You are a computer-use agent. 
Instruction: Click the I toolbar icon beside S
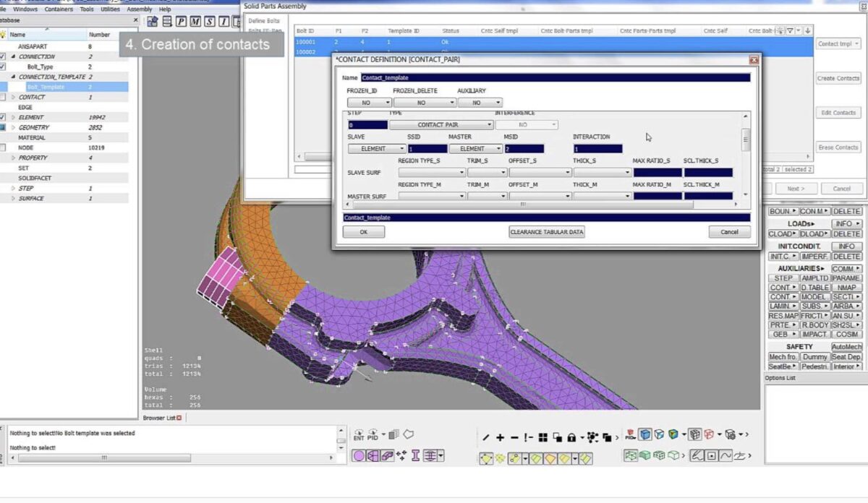coord(224,22)
